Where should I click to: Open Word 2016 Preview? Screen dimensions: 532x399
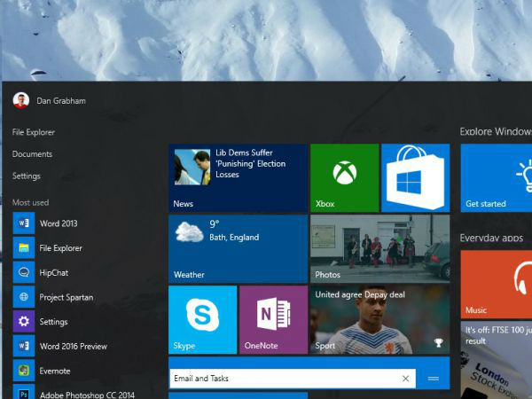(x=73, y=346)
